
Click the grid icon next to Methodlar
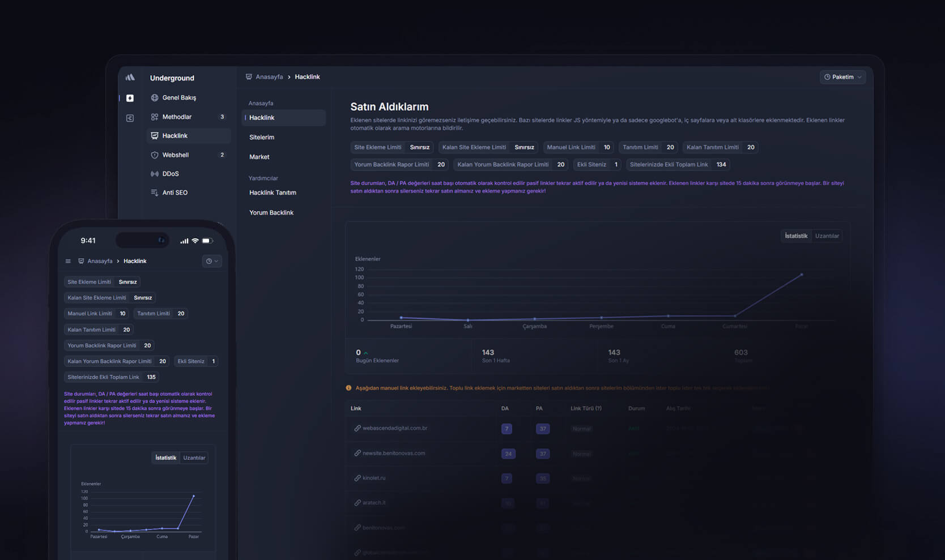tap(155, 117)
